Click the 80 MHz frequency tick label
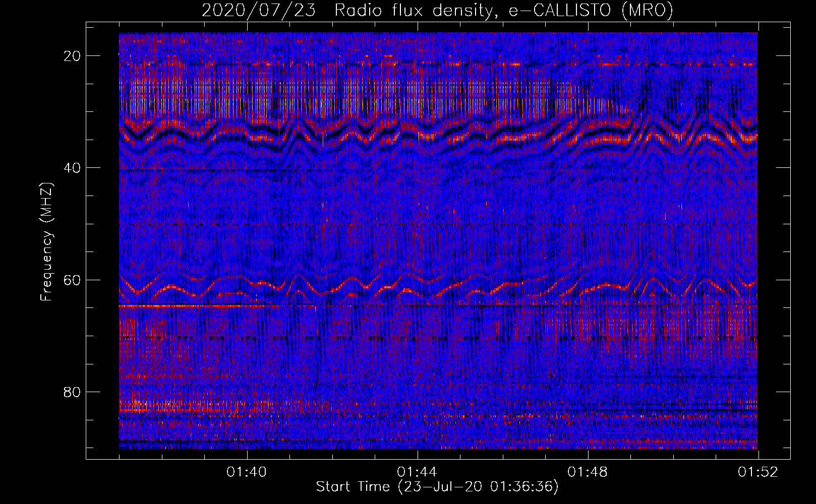This screenshot has height=504, width=816. [72, 392]
